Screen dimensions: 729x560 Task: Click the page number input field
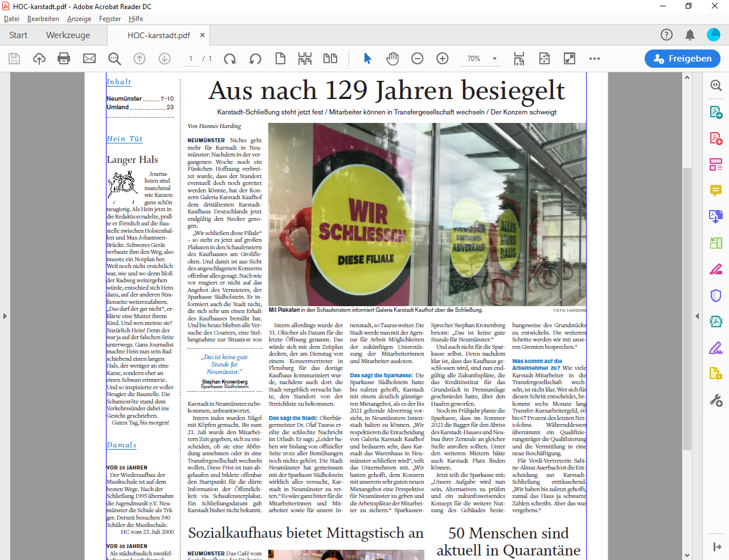coord(191,59)
